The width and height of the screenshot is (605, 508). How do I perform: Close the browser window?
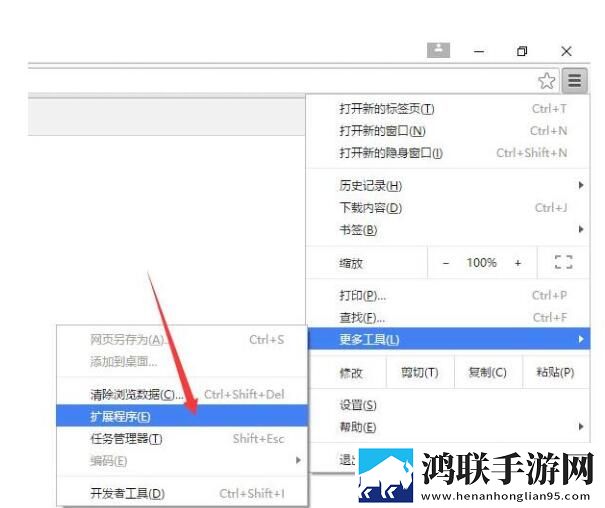566,51
